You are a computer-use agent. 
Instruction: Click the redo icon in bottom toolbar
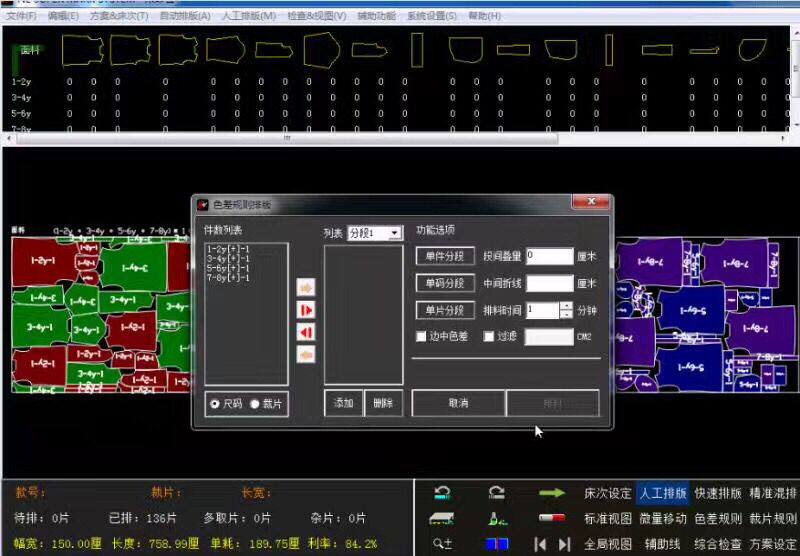pos(496,493)
